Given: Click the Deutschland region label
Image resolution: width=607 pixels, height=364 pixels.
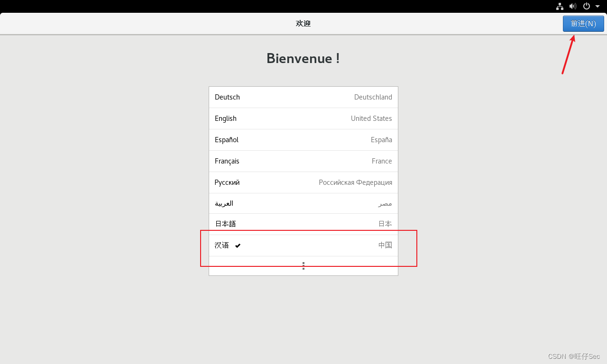Looking at the screenshot, I should pyautogui.click(x=373, y=97).
